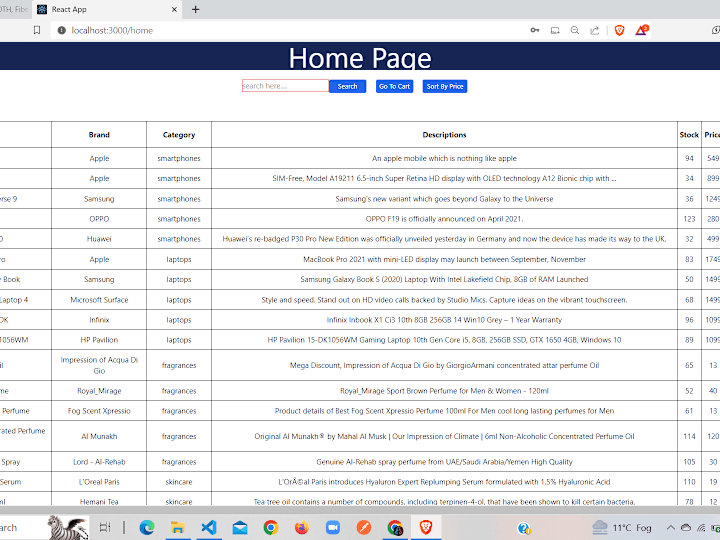720x540 pixels.
Task: Click the Go To Cart button
Action: tap(394, 86)
